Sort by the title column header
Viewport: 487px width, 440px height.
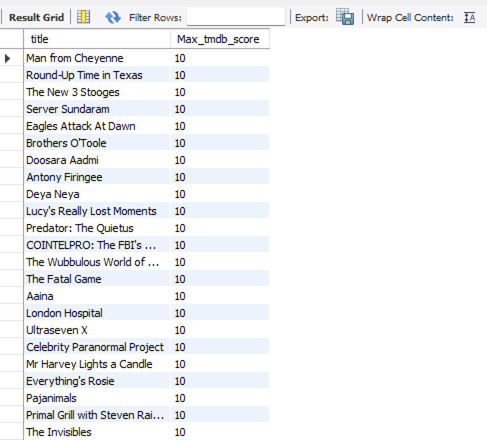point(97,39)
